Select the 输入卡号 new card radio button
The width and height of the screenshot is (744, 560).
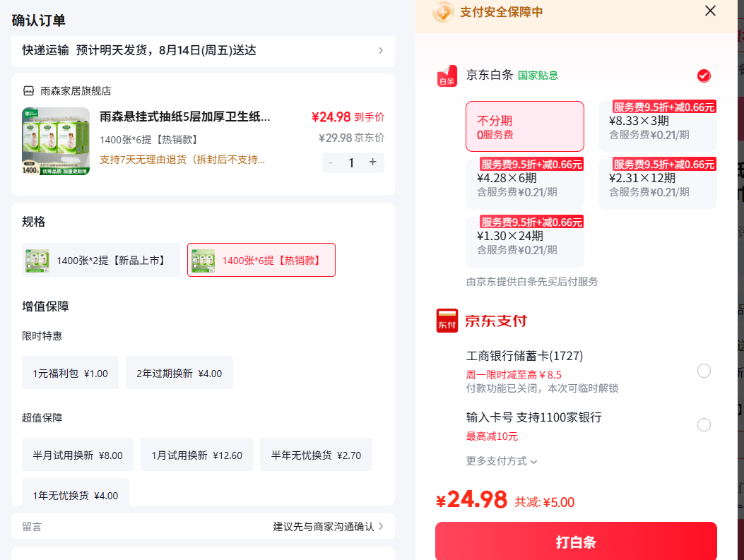click(x=704, y=424)
